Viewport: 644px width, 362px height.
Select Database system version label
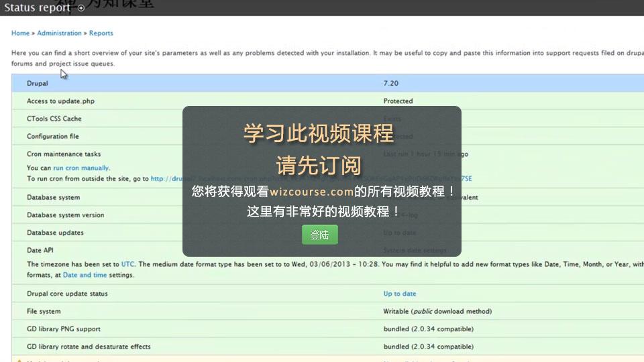point(65,215)
